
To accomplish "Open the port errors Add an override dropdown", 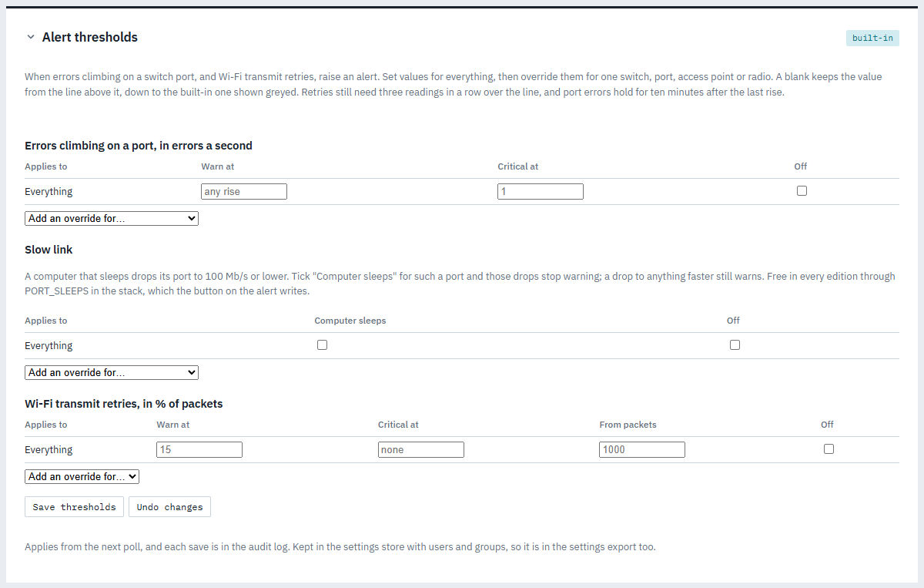I will (112, 218).
